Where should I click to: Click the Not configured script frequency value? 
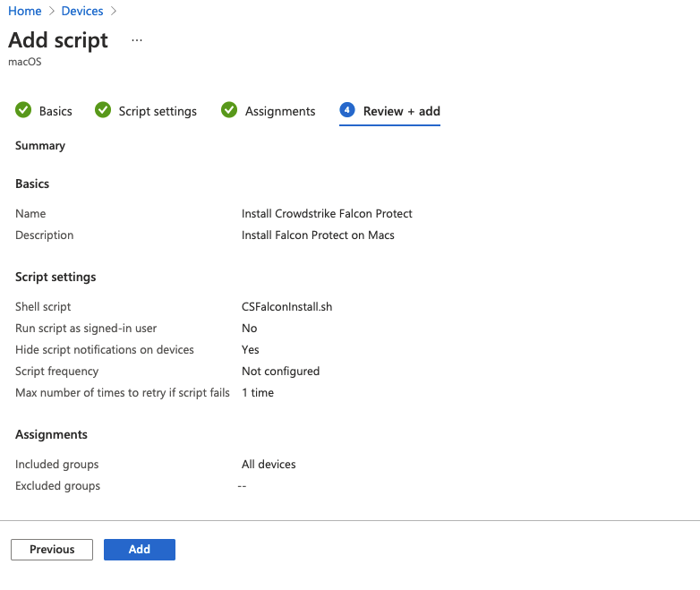[x=280, y=372]
